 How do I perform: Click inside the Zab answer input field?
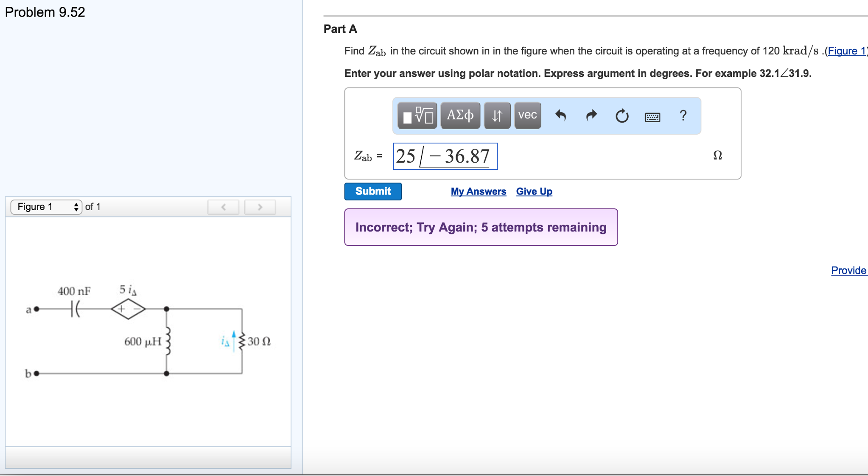[445, 156]
